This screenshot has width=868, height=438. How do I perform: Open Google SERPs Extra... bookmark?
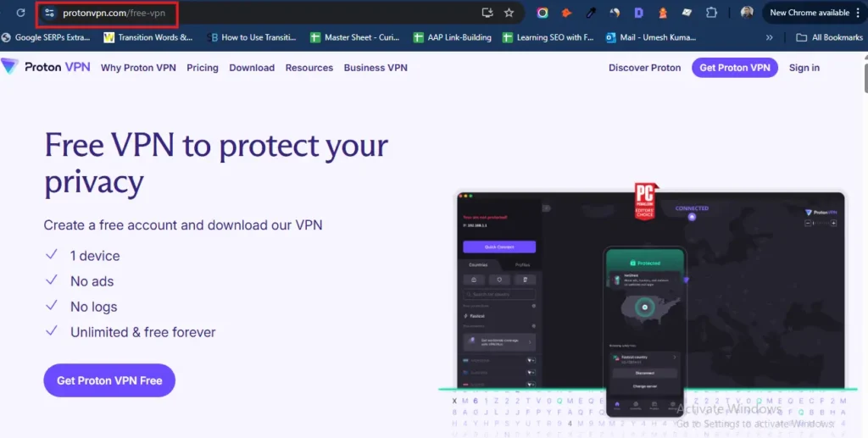tap(46, 37)
